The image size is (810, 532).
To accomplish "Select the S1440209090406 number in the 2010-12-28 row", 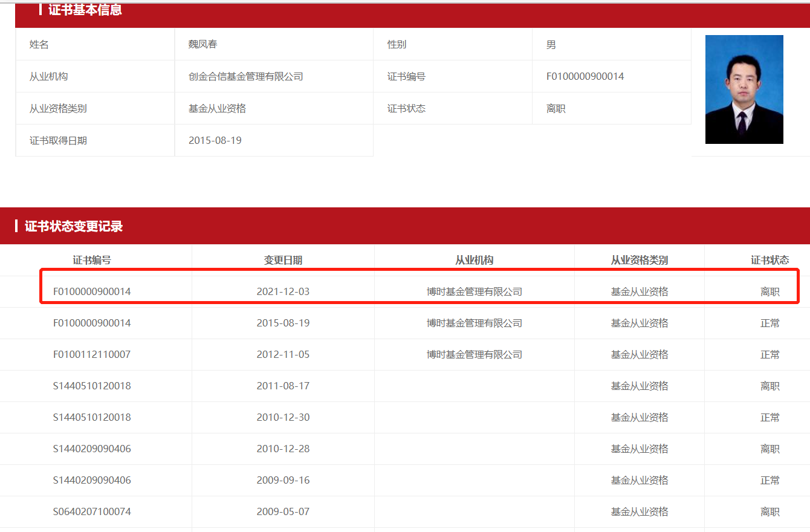I will [92, 449].
